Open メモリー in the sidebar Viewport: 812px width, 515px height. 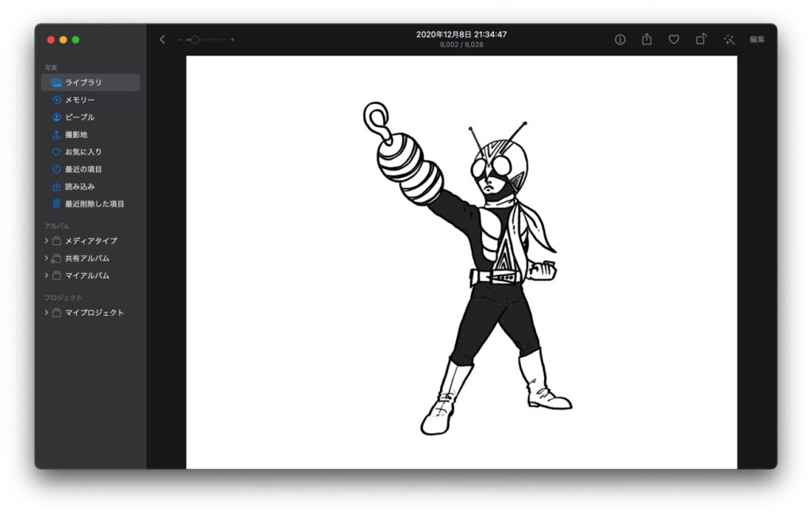click(90, 99)
